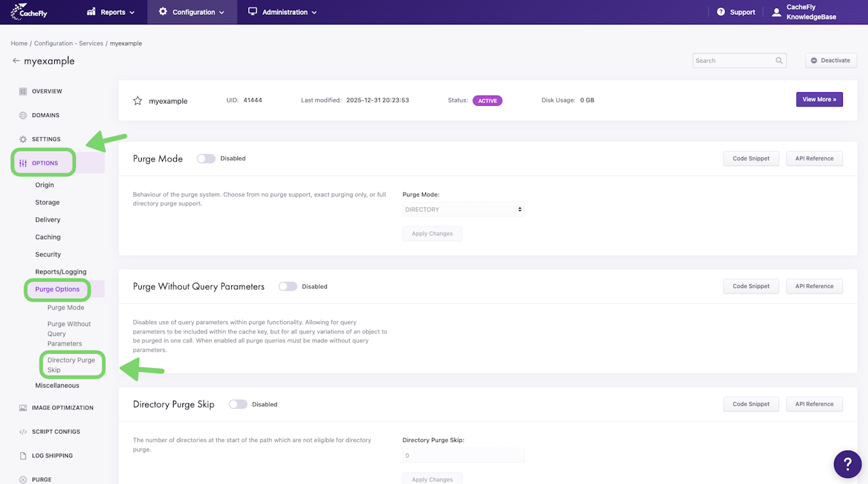Jump to Directory Purge Skip sub-item

[x=71, y=365]
